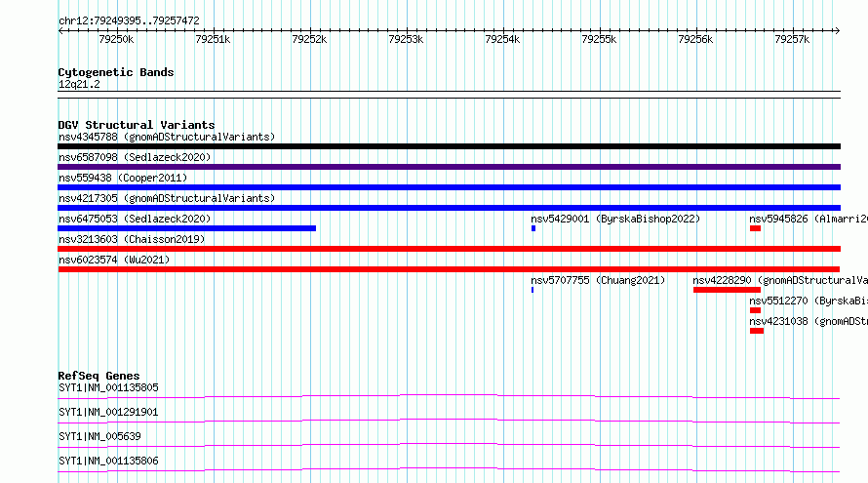Click the 79250k ruler tick label
The width and height of the screenshot is (868, 483).
click(116, 39)
